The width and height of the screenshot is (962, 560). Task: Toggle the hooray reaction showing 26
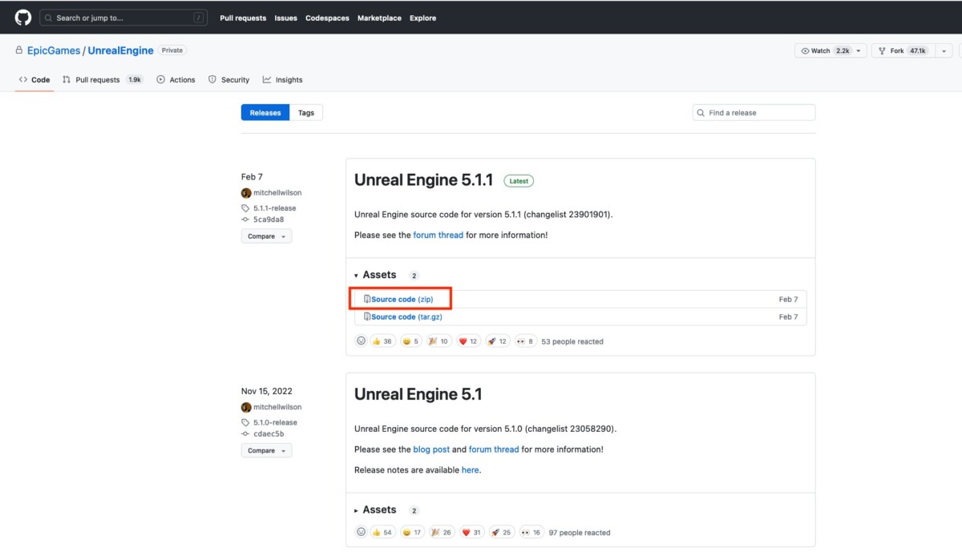pos(442,532)
